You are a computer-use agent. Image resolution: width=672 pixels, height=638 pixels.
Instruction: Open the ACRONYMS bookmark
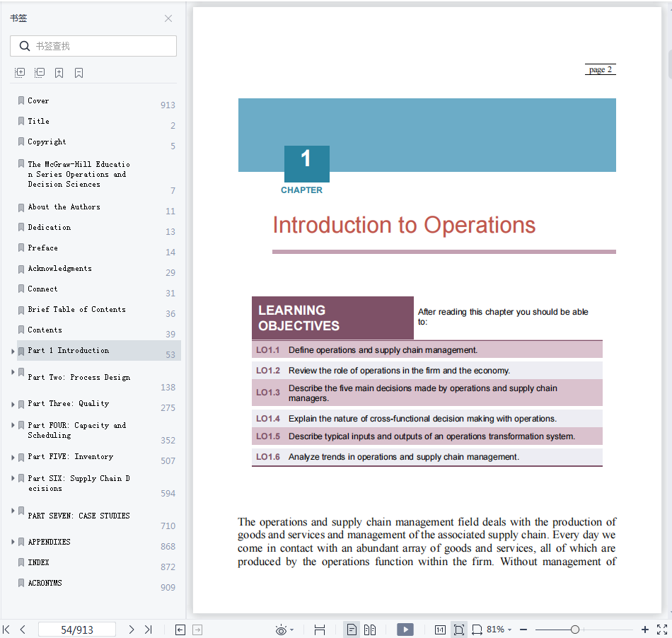click(45, 583)
